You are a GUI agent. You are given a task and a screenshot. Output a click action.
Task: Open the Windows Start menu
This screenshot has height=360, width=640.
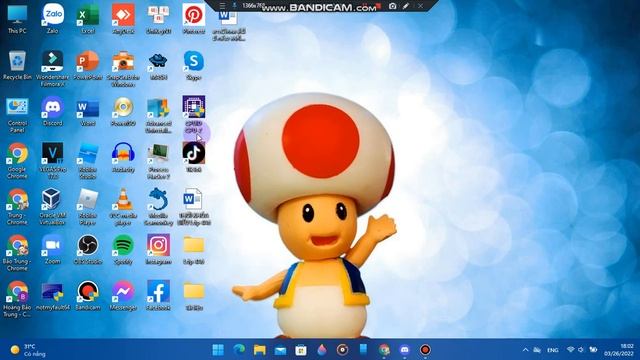point(218,350)
